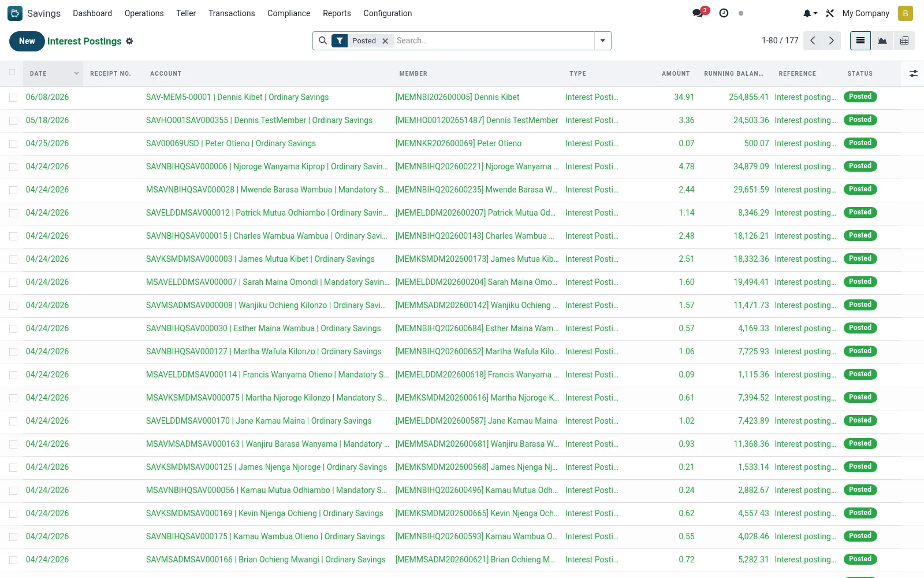Sort by the Member column header
The width and height of the screenshot is (924, 578).
click(x=413, y=73)
